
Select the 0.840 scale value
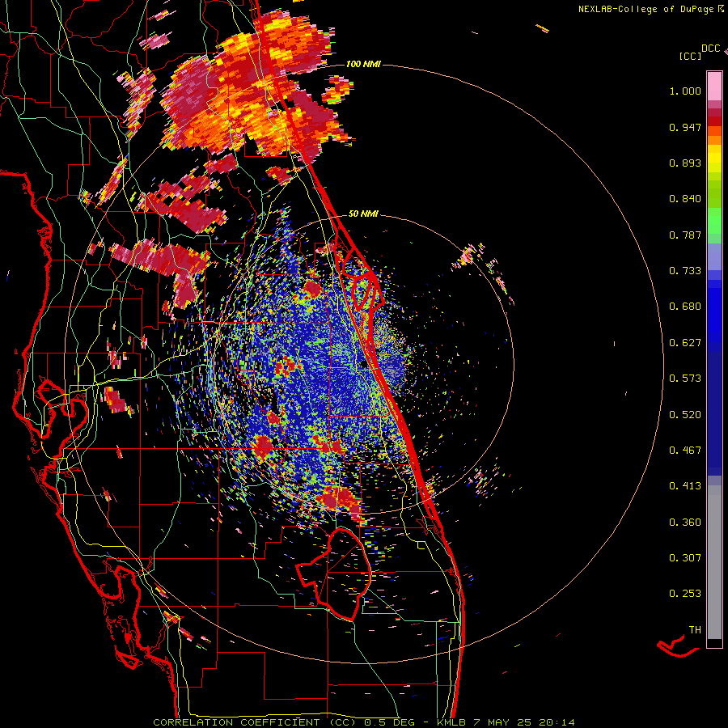click(685, 199)
